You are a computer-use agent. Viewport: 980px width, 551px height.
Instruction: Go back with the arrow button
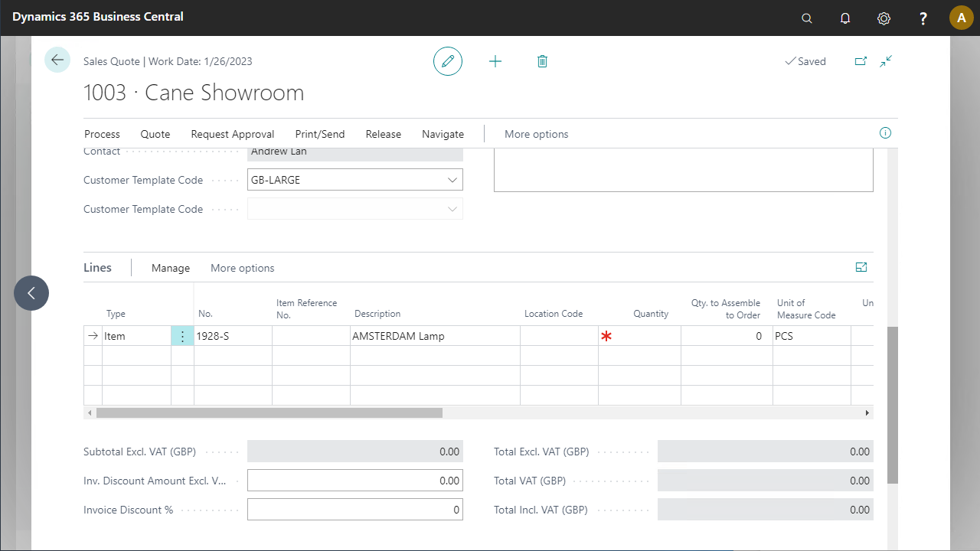point(57,60)
